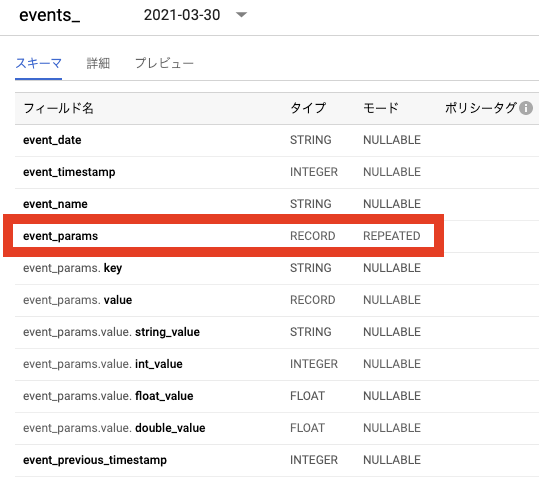Open the 詳細 tab
539x482 pixels.
(x=98, y=64)
